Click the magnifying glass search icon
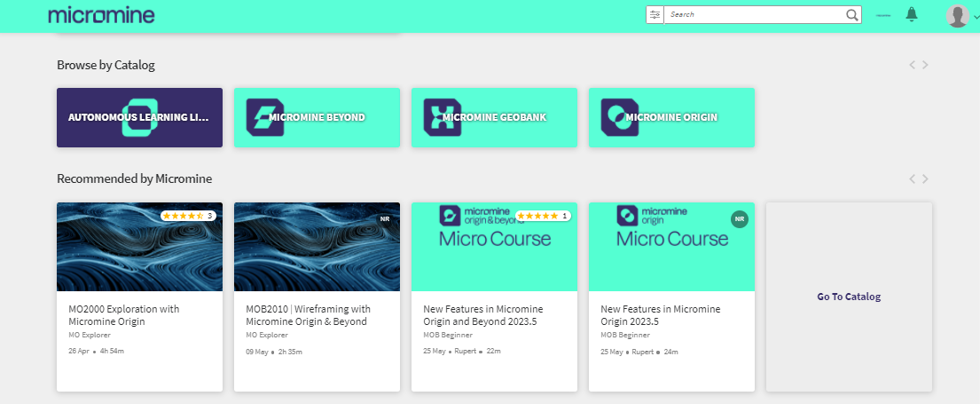Viewport: 980px width, 404px height. 851,15
